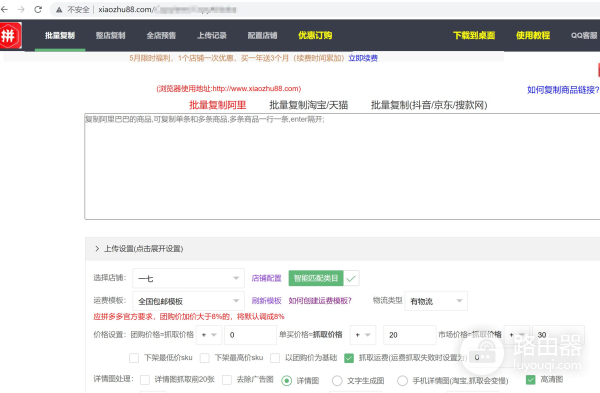Open the 配置店铺 tab
The height and width of the screenshot is (393, 600).
(262, 36)
